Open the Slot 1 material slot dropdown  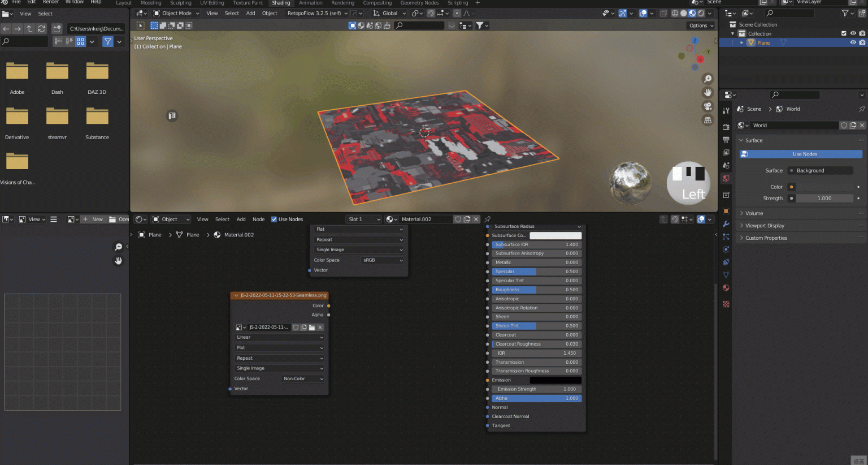pos(363,219)
